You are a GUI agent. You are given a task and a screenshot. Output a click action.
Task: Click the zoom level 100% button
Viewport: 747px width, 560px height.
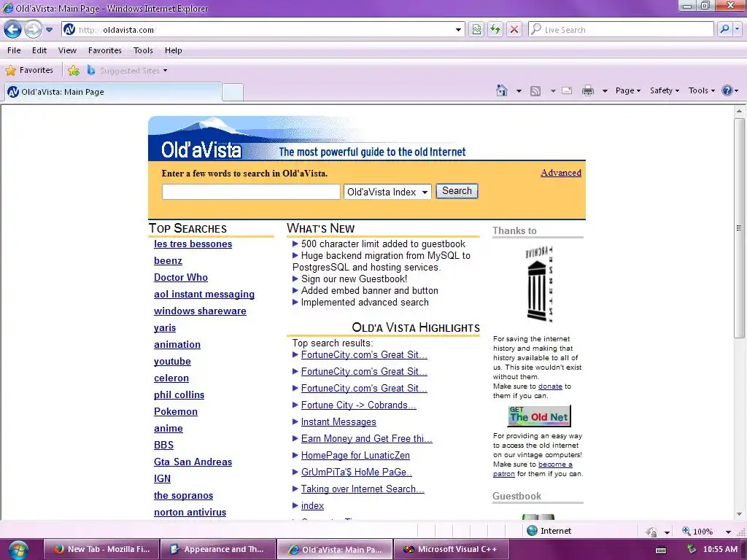click(x=698, y=531)
